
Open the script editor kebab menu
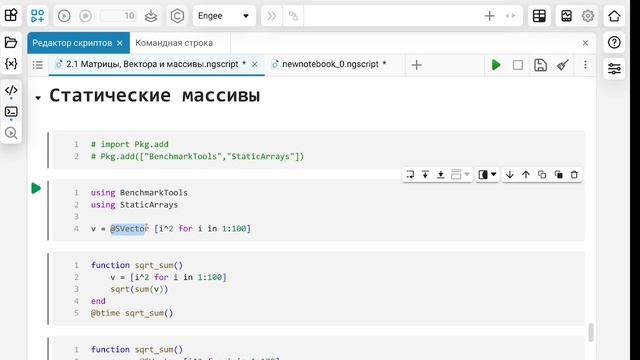(x=585, y=65)
